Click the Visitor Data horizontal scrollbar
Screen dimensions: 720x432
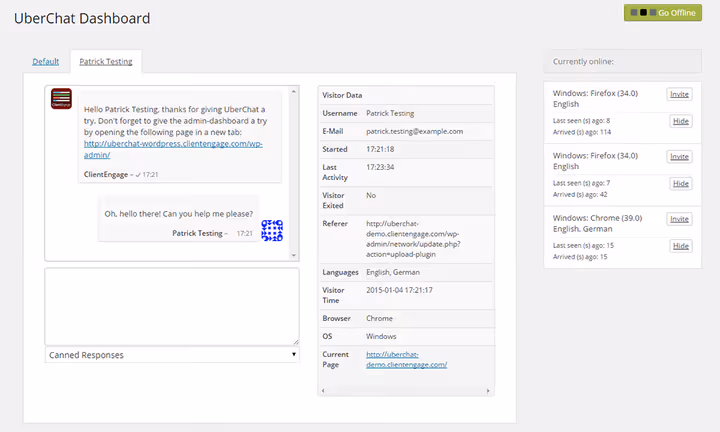405,391
